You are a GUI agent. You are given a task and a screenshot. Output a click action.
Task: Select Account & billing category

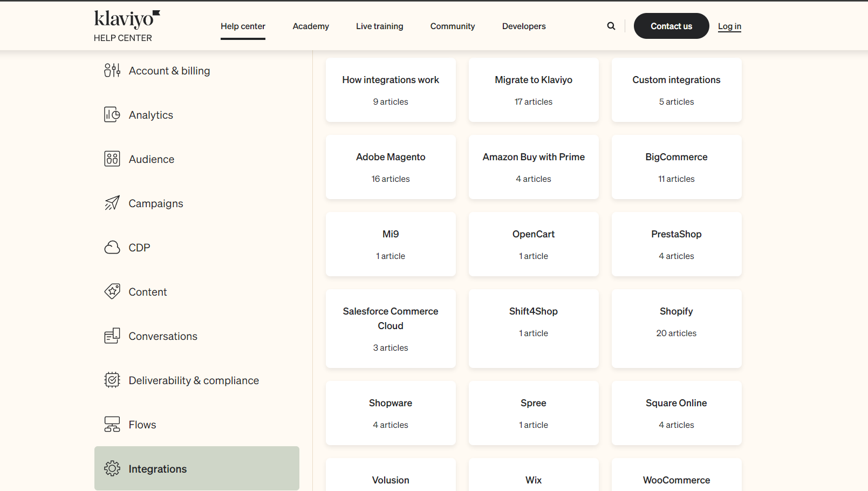197,71
